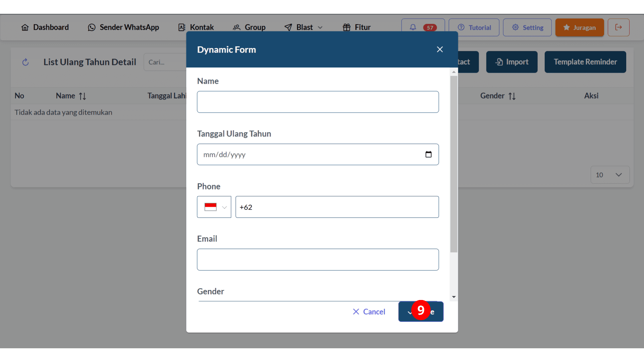
Task: Click the phone number field with +62
Action: 337,207
